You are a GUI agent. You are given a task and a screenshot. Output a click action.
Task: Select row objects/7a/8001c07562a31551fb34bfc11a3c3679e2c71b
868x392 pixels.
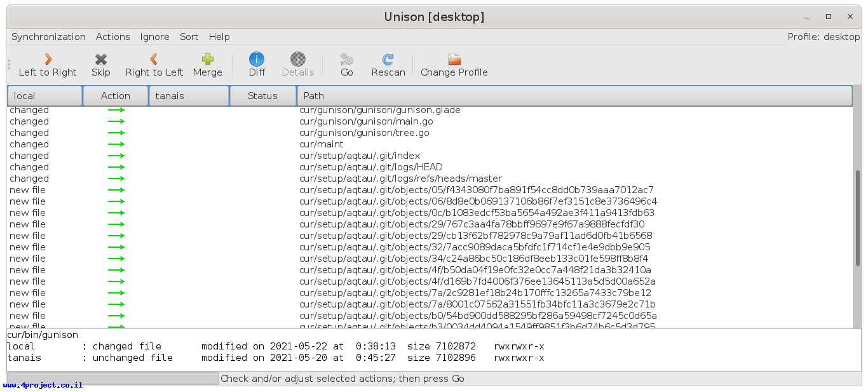430,304
